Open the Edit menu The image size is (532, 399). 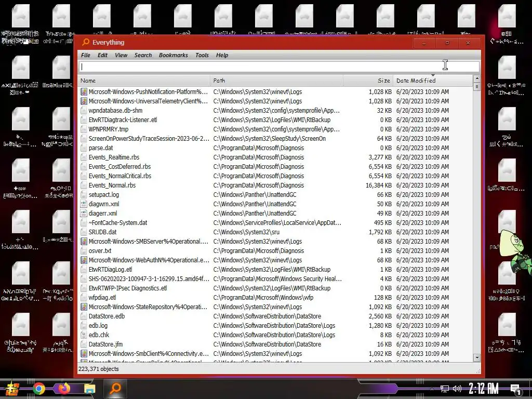[102, 55]
